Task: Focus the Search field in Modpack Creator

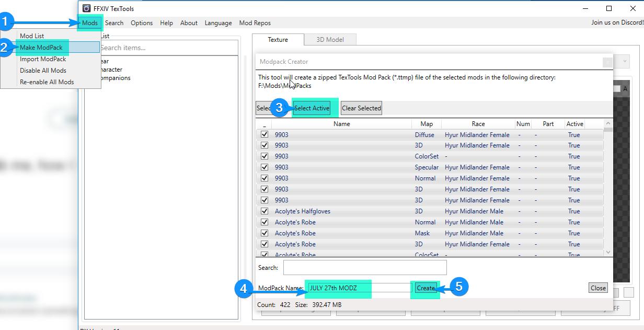Action: pyautogui.click(x=365, y=267)
